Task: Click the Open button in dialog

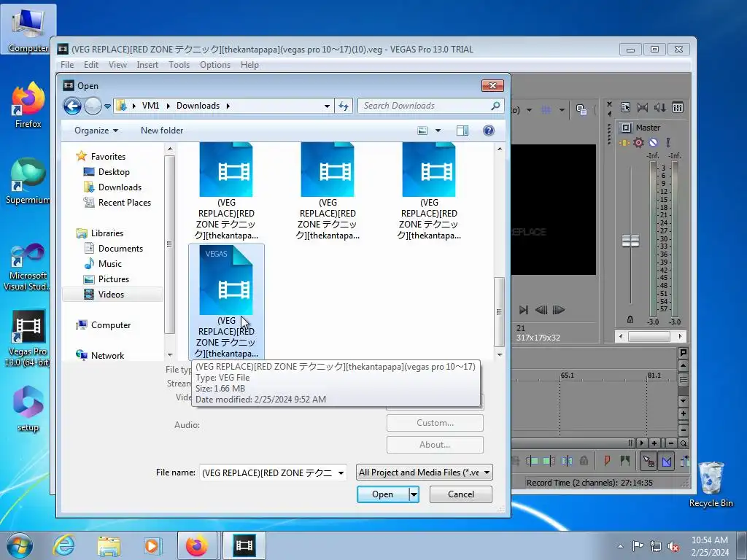Action: [x=382, y=494]
